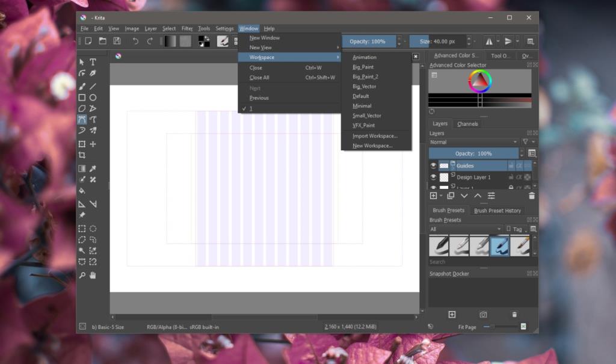Viewport: 616px width, 364px height.
Task: Select the Zoom tool
Action: [x=82, y=276]
